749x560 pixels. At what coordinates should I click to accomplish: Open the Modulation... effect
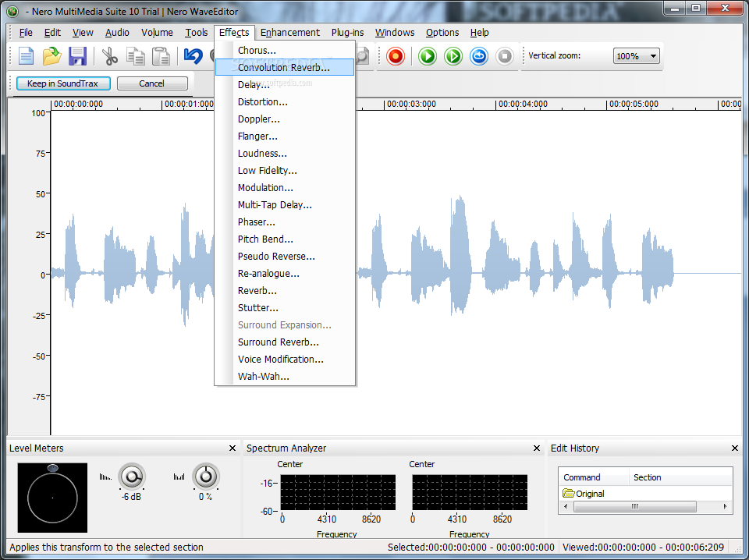pos(285,188)
